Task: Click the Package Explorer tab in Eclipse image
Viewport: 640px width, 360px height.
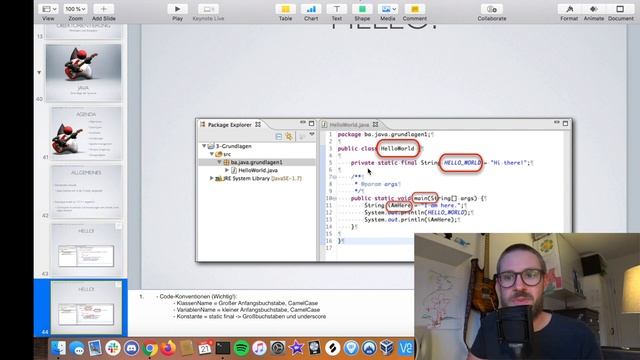Action: coord(230,124)
